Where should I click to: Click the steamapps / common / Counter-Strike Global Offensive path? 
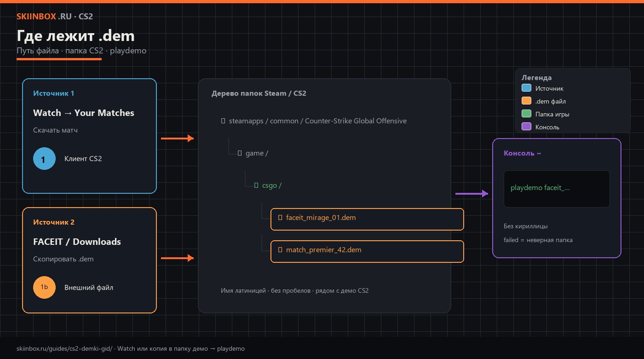tap(314, 121)
